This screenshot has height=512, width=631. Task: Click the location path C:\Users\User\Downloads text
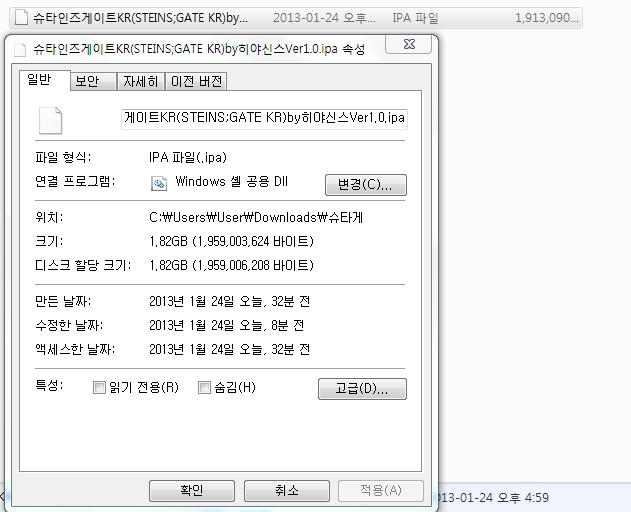256,217
